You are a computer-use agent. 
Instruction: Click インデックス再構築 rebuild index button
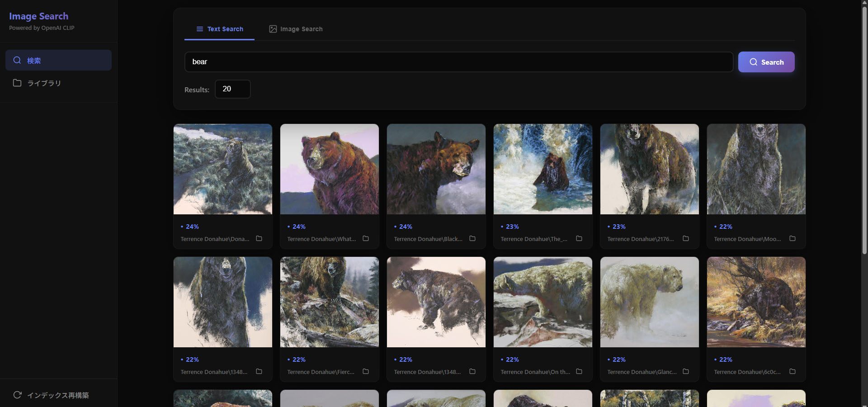(51, 395)
